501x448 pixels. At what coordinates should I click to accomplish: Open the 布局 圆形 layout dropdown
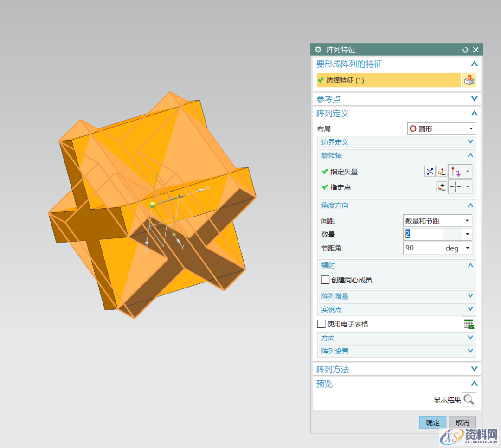pyautogui.click(x=441, y=128)
